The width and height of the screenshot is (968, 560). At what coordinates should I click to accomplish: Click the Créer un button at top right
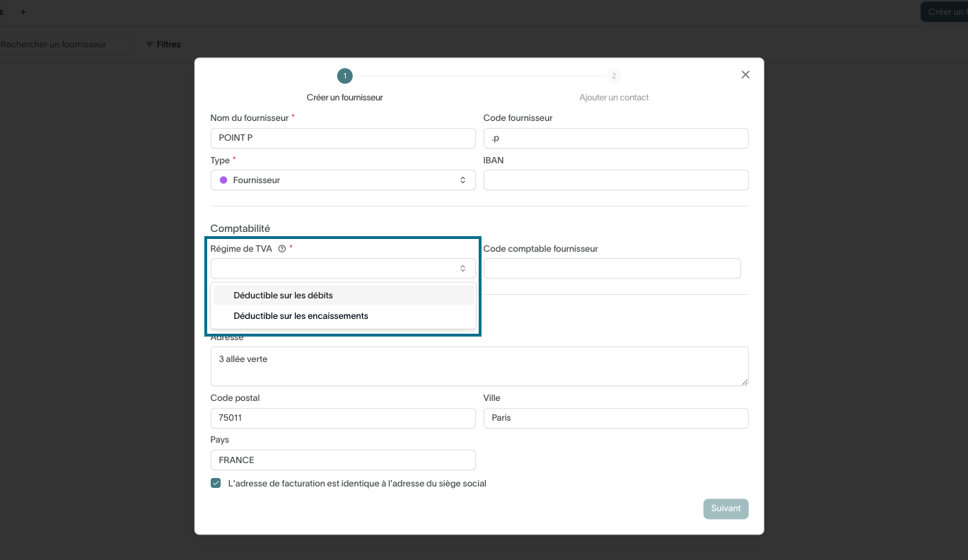point(945,12)
